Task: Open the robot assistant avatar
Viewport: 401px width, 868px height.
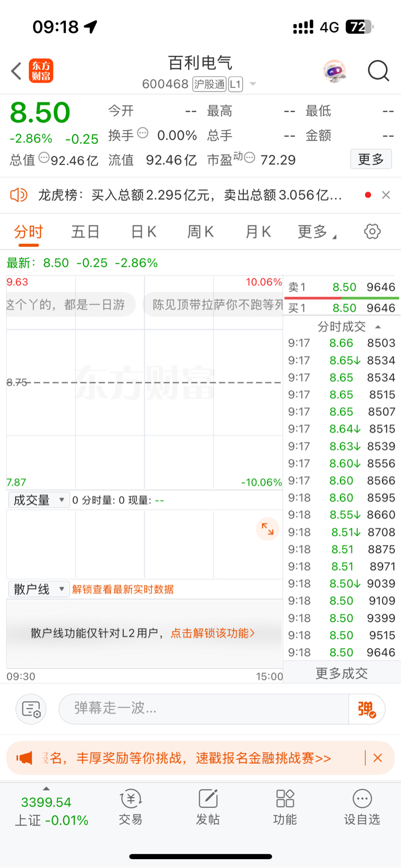Action: point(335,71)
